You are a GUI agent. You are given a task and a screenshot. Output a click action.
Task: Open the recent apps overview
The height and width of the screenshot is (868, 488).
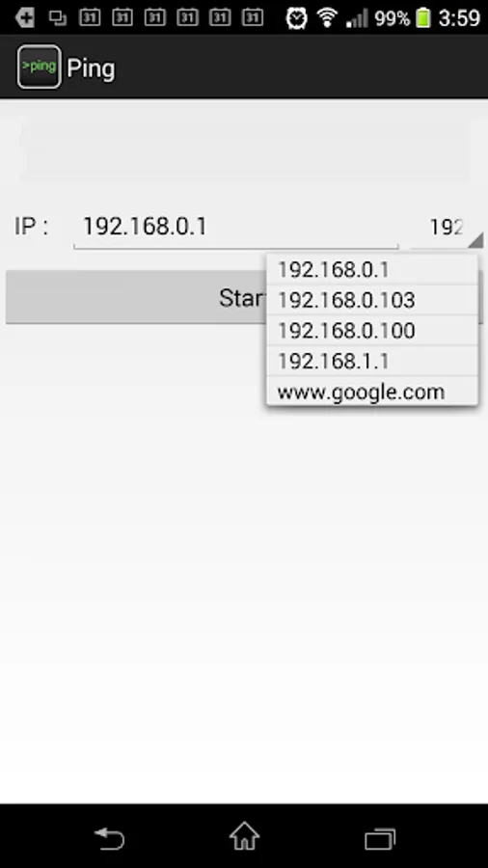[x=380, y=839]
